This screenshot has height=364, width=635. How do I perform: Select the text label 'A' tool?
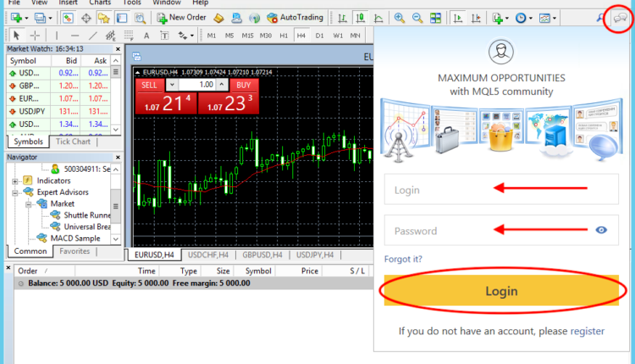[x=146, y=36]
